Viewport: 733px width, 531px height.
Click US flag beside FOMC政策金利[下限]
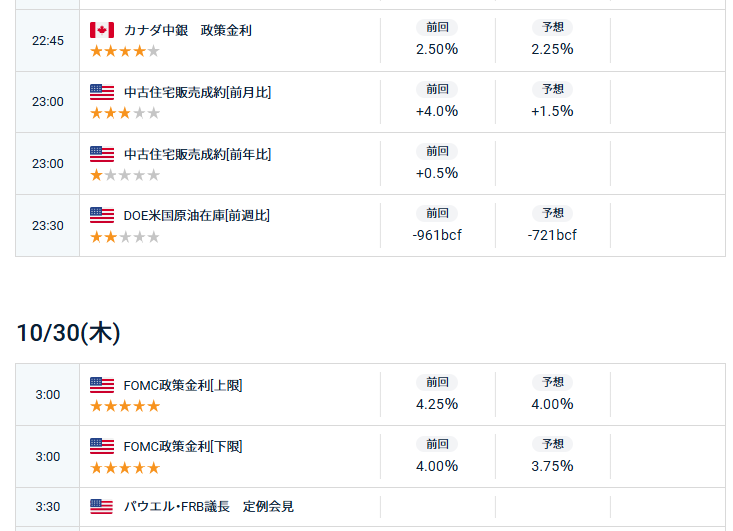pyautogui.click(x=101, y=446)
